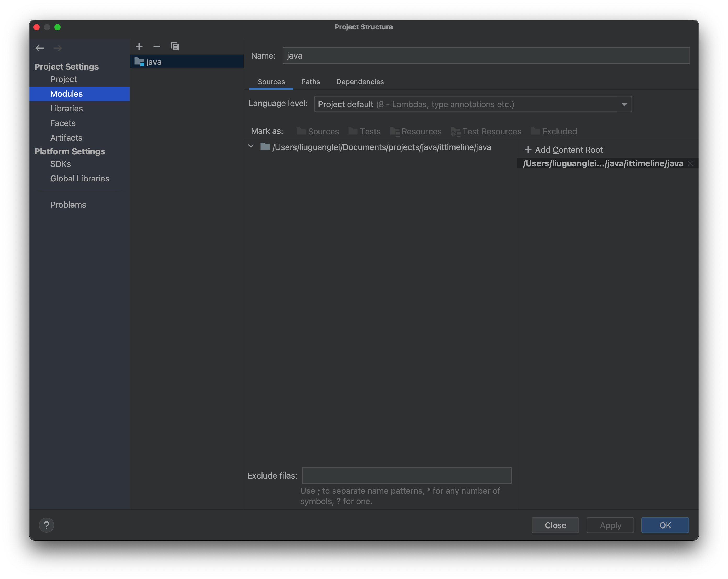Select the Artifacts project setting
This screenshot has height=579, width=728.
(x=66, y=137)
